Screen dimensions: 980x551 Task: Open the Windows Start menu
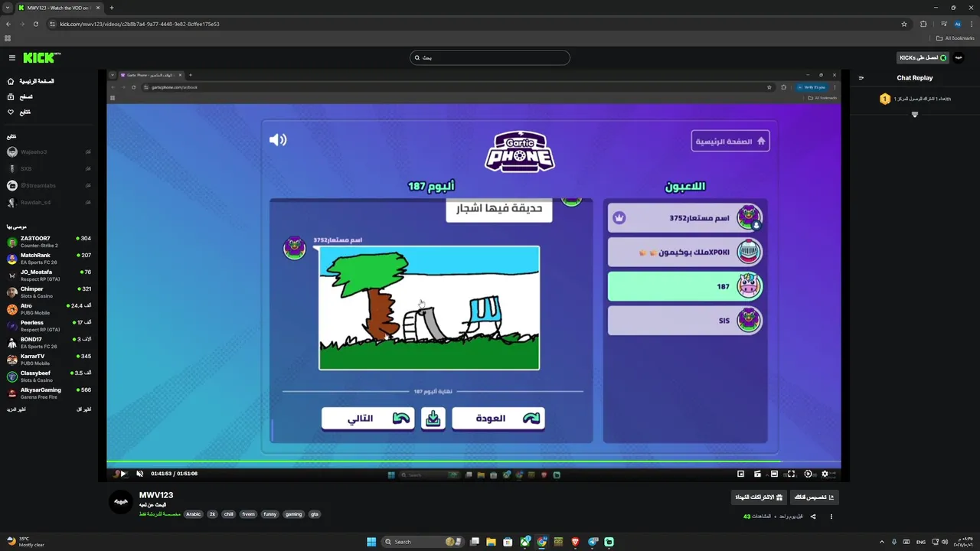[371, 542]
